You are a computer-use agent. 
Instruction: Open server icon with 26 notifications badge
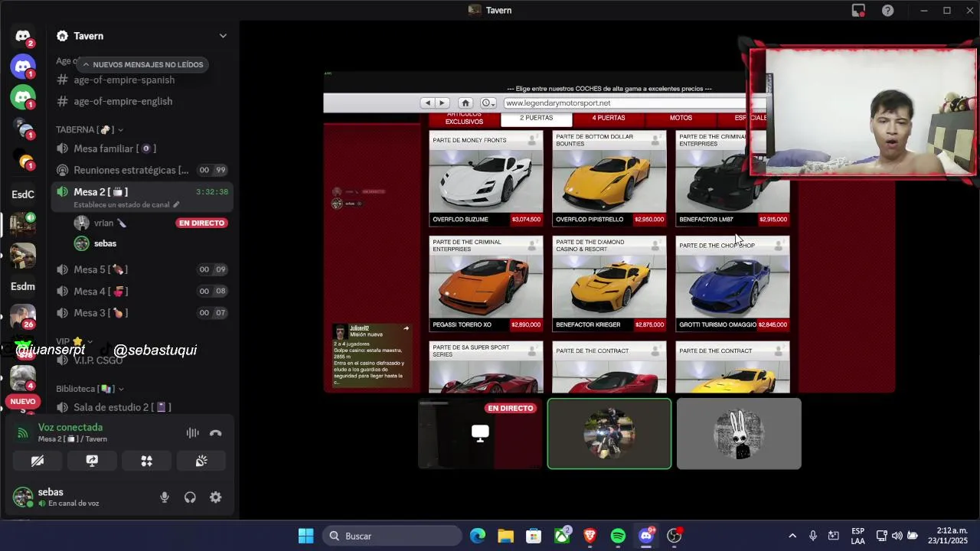click(23, 316)
